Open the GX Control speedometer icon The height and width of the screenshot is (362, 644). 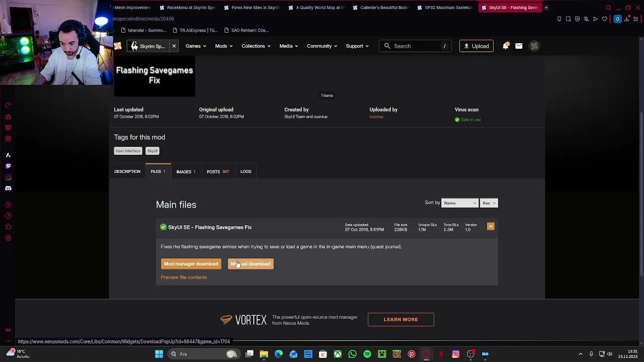tap(8, 106)
